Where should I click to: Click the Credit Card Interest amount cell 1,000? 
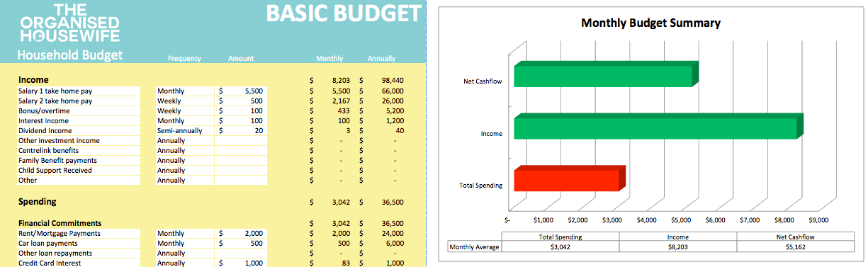pyautogui.click(x=241, y=263)
